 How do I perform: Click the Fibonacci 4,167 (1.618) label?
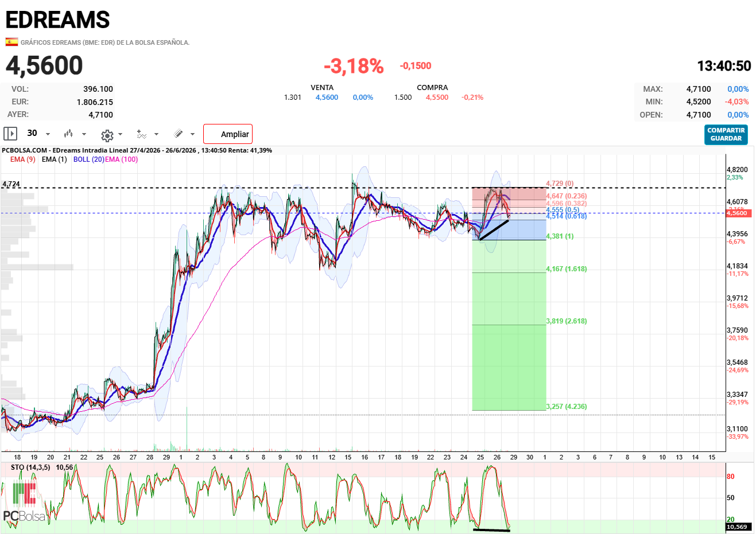pos(567,269)
